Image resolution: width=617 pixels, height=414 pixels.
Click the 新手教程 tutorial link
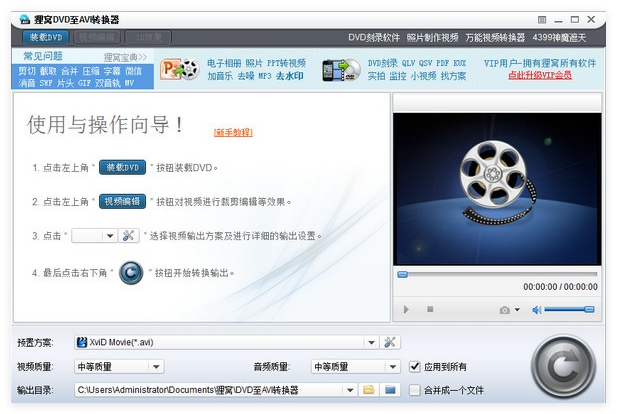click(x=233, y=132)
